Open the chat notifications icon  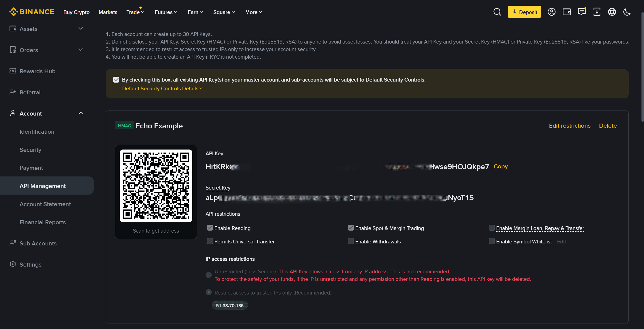pos(582,12)
